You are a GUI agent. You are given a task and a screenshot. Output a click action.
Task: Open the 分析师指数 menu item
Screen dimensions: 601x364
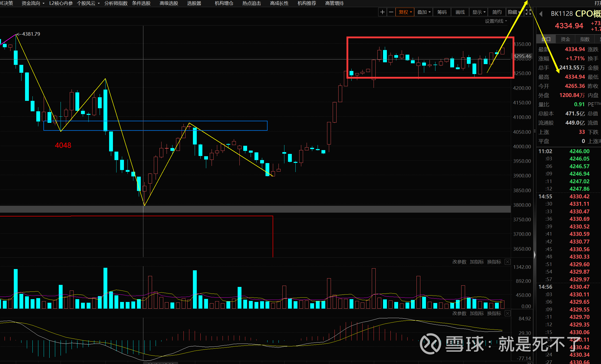click(x=116, y=3)
